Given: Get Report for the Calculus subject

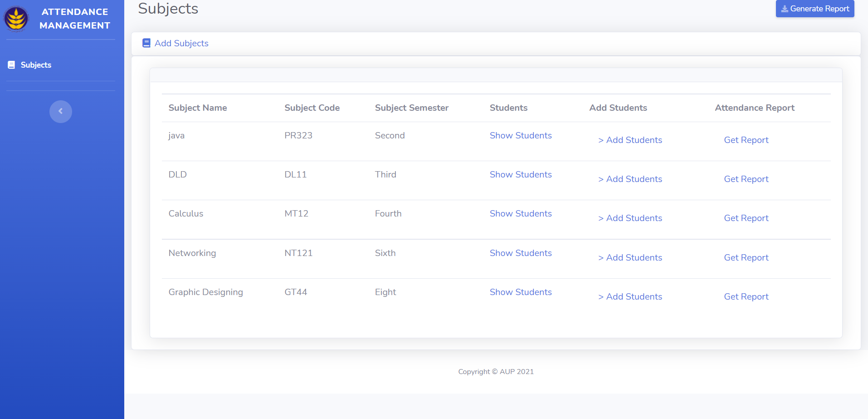Looking at the screenshot, I should (746, 218).
